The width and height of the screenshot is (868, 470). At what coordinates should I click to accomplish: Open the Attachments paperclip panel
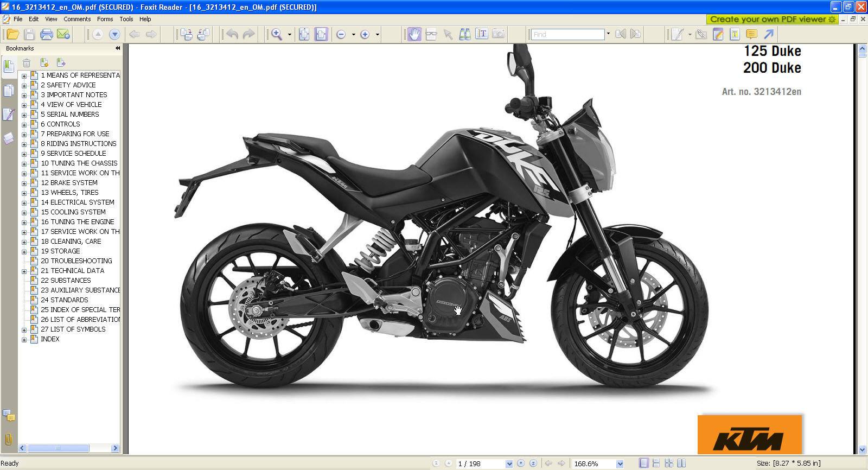click(x=8, y=439)
